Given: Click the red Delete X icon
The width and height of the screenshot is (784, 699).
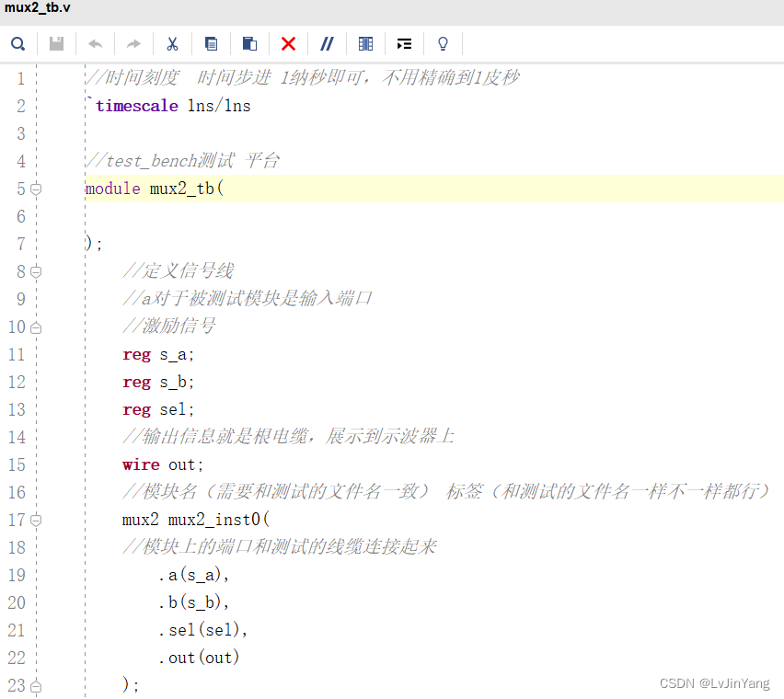Looking at the screenshot, I should (288, 44).
